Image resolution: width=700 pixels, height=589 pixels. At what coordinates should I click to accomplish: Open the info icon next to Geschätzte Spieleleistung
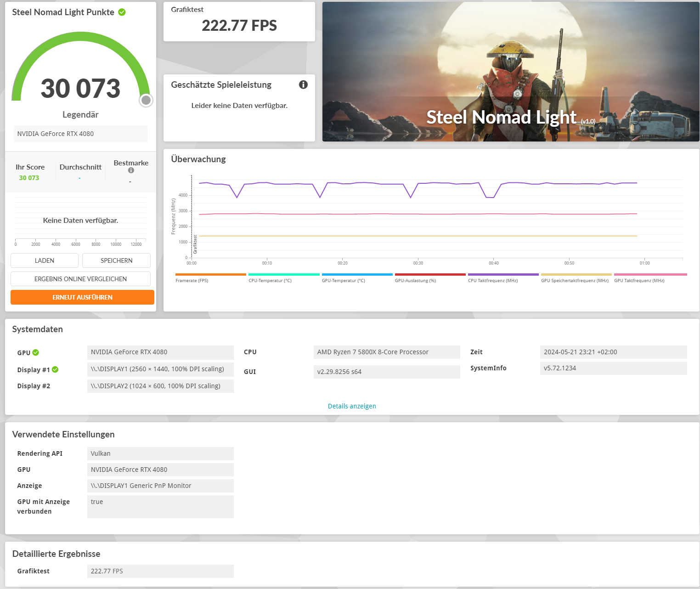[x=303, y=85]
